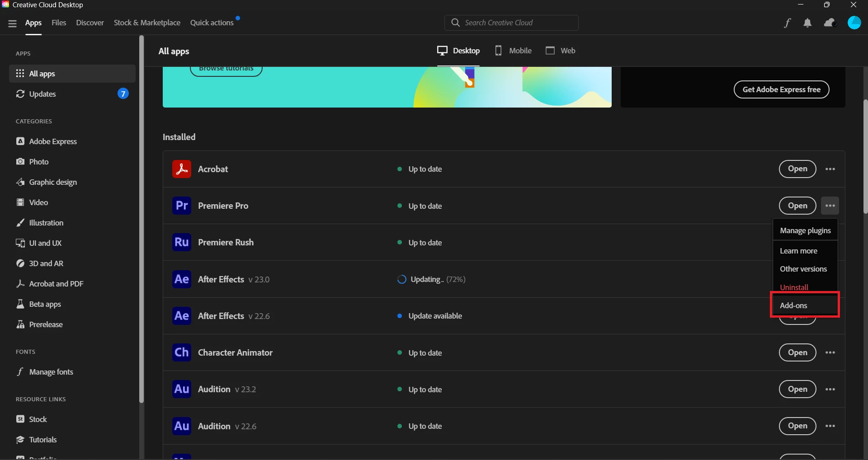Show Web apps tab
868x460 pixels.
561,51
